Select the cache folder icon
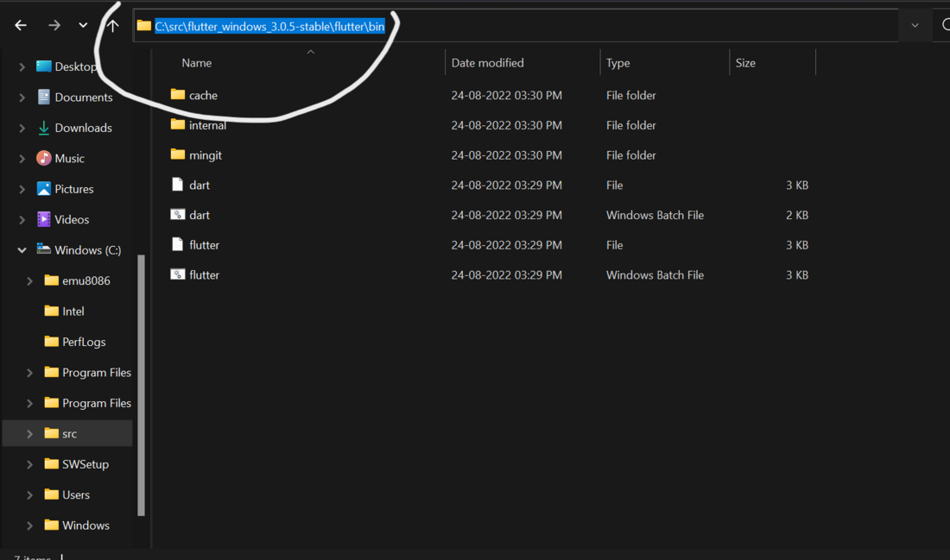This screenshot has height=560, width=950. pos(178,94)
